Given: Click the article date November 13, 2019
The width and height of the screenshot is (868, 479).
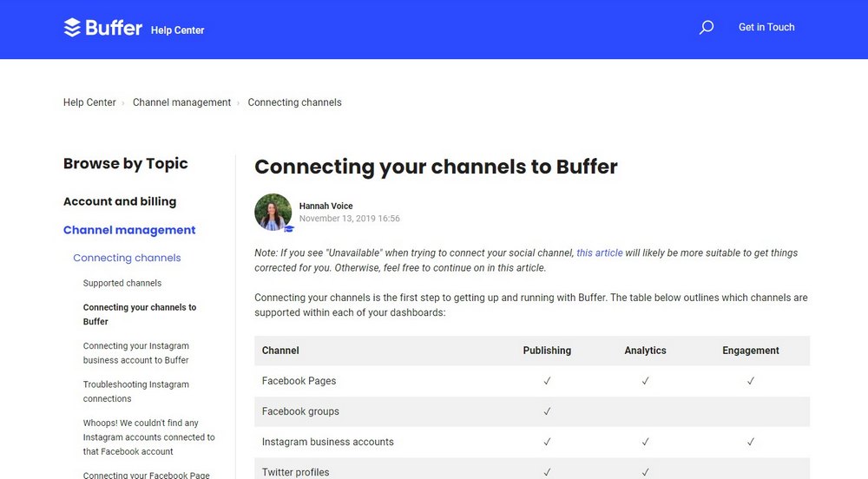Looking at the screenshot, I should click(x=349, y=219).
